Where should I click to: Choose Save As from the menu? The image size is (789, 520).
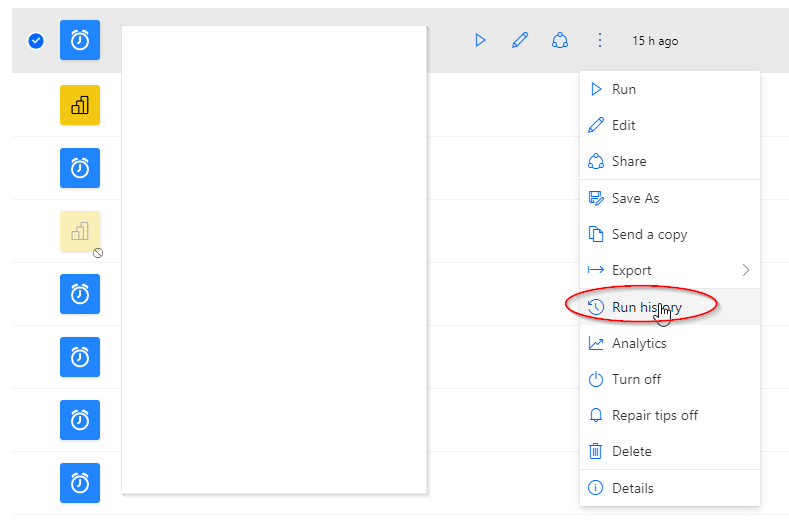click(x=635, y=198)
